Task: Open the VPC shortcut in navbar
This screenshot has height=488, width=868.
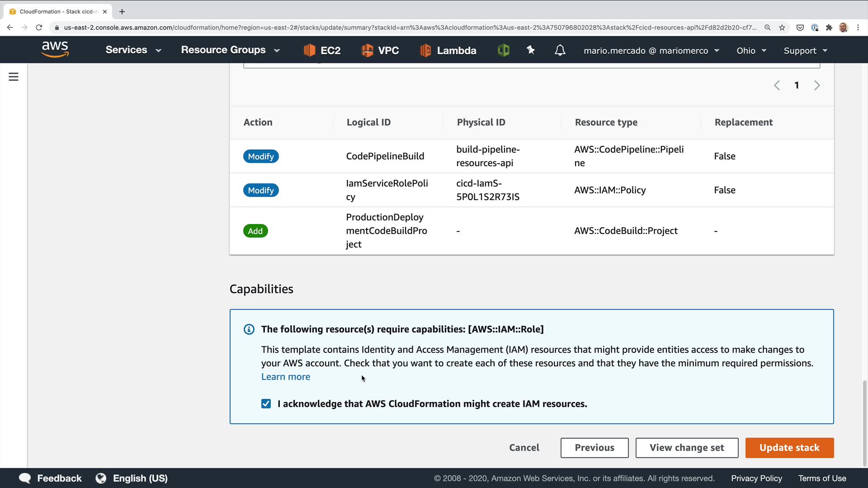Action: click(x=380, y=50)
